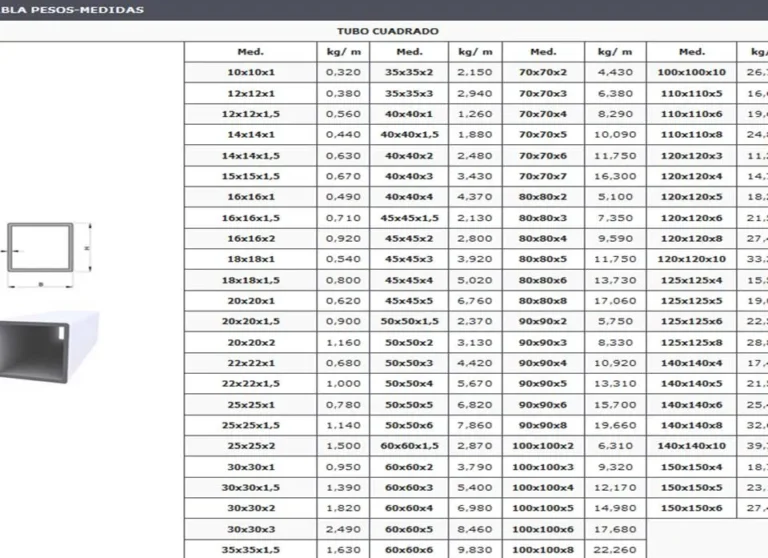Image resolution: width=768 pixels, height=558 pixels.
Task: Select the 9,830 weight value
Action: [x=474, y=549]
